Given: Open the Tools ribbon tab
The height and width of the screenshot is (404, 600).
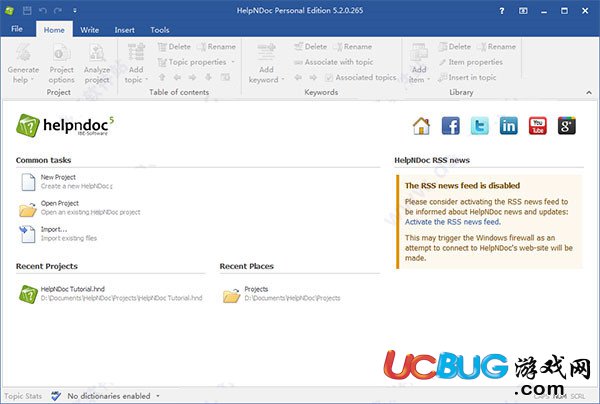Looking at the screenshot, I should pyautogui.click(x=160, y=30).
